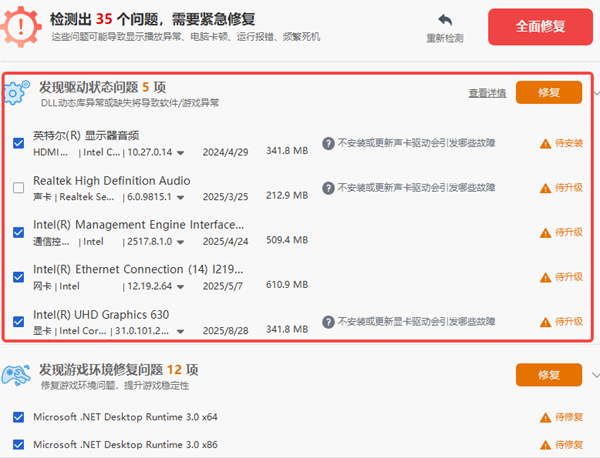Click help icon in UHD Graphics 630 row

point(327,321)
